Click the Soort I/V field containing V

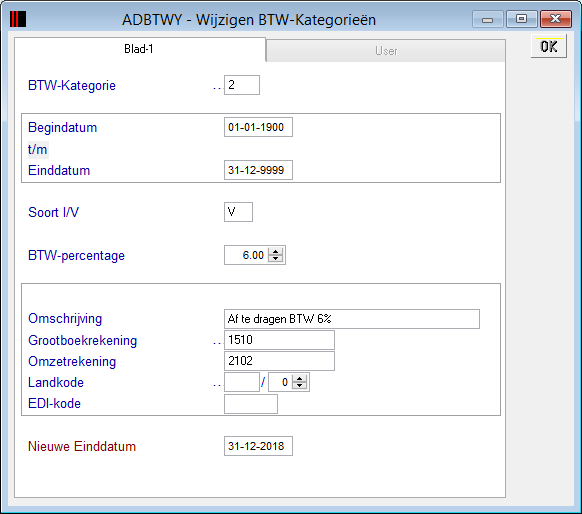pos(238,212)
